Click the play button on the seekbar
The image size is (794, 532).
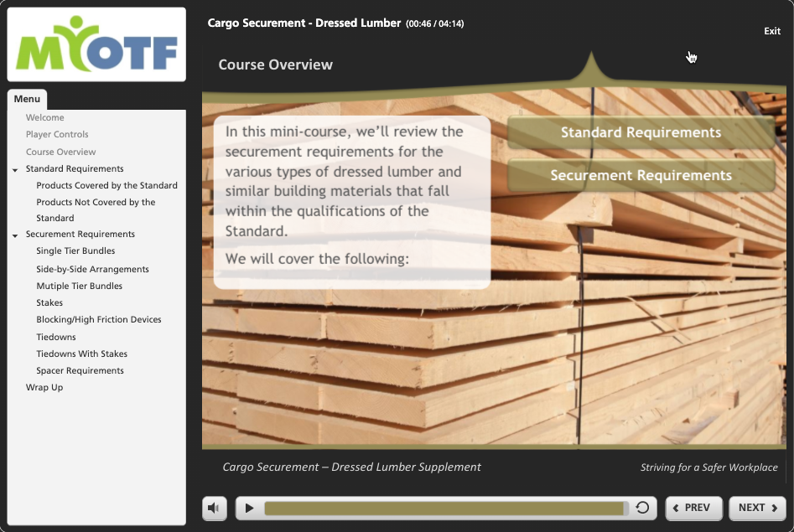(249, 508)
